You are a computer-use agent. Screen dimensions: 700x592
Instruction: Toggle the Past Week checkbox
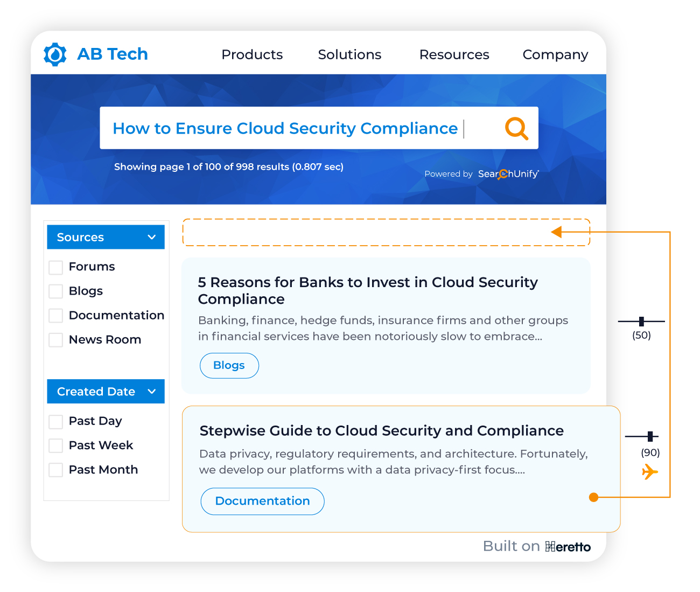point(56,445)
